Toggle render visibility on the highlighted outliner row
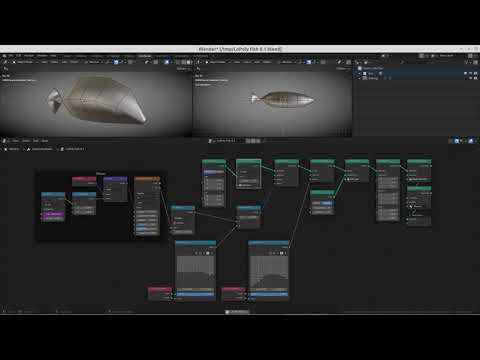The image size is (480, 360). [476, 73]
